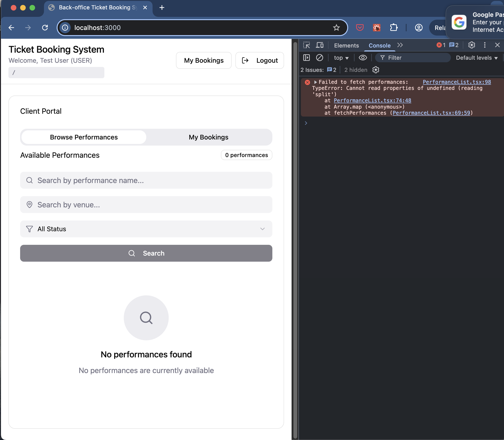Click the Pocket extension icon

(x=360, y=28)
